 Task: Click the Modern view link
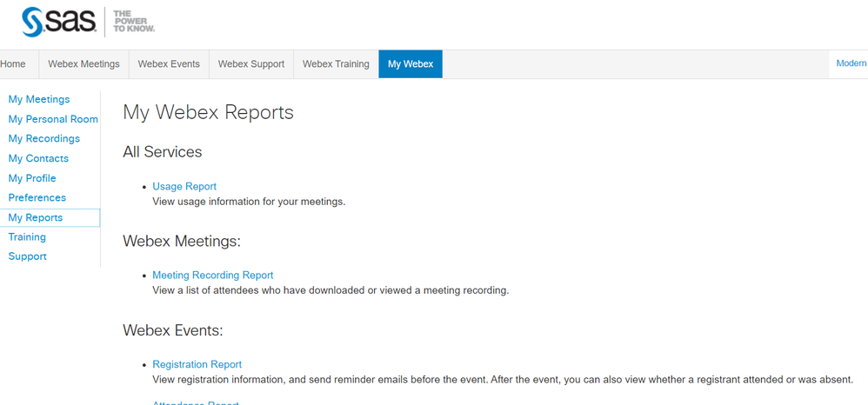(851, 63)
